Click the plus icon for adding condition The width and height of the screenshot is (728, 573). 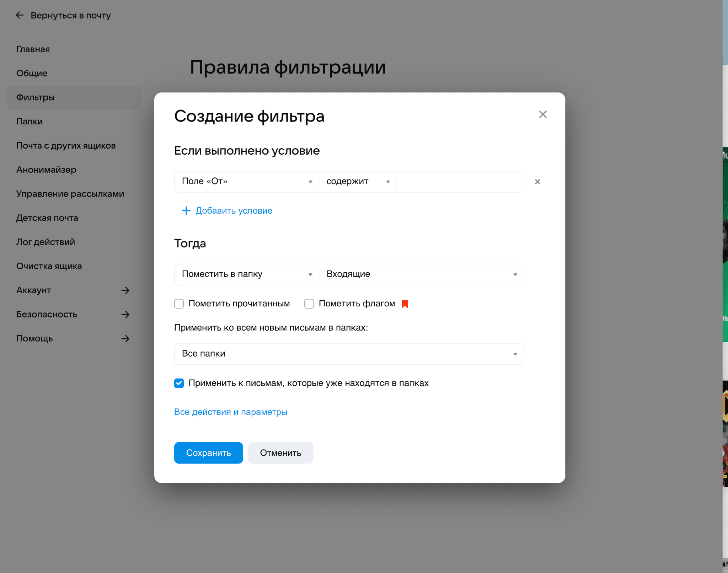pos(186,211)
